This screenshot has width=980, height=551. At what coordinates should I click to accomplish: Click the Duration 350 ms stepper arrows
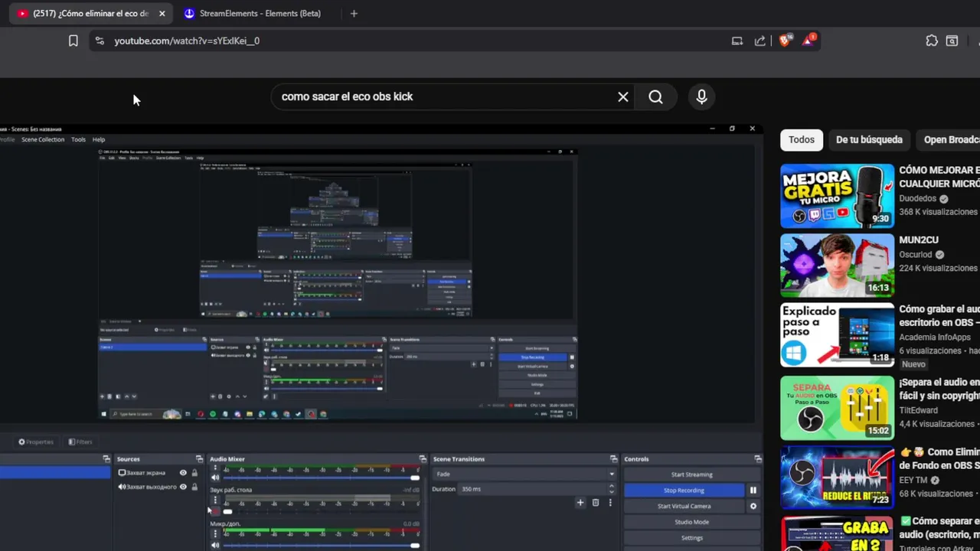(611, 488)
